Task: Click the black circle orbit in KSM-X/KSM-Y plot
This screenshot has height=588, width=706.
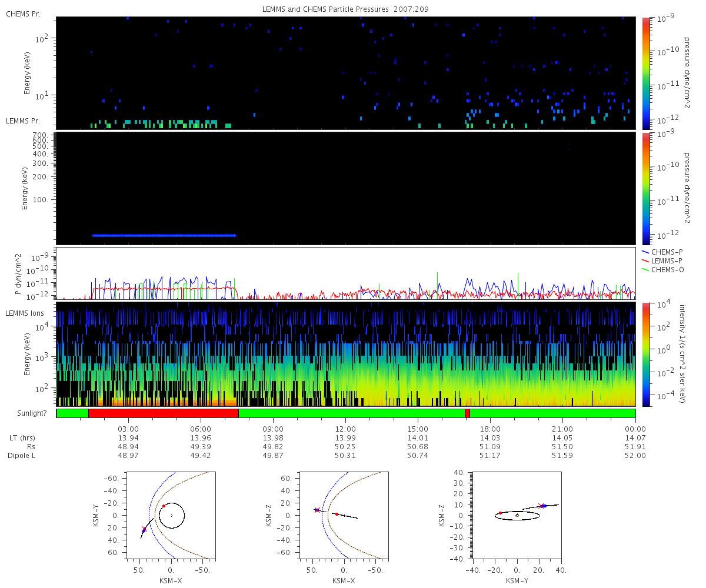Action: [x=172, y=516]
